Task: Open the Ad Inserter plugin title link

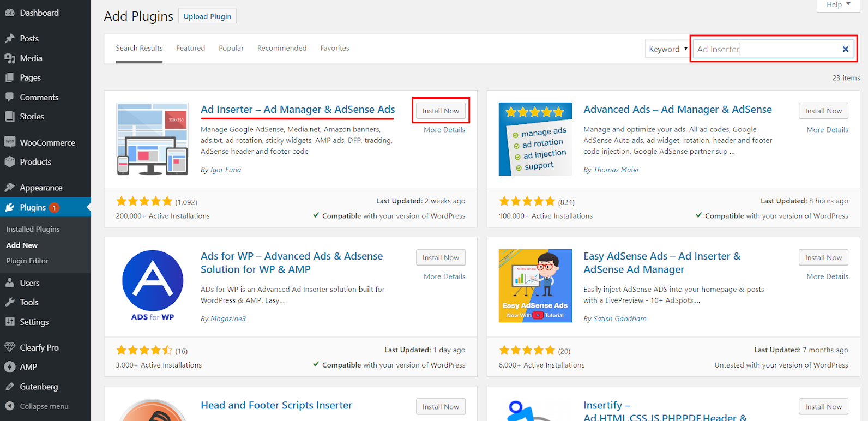Action: [x=298, y=109]
